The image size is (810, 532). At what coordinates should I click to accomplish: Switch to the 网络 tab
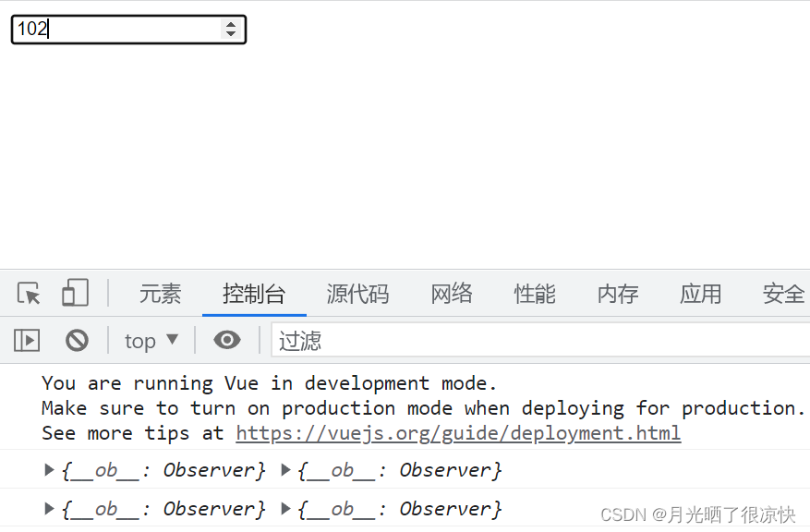(x=452, y=294)
